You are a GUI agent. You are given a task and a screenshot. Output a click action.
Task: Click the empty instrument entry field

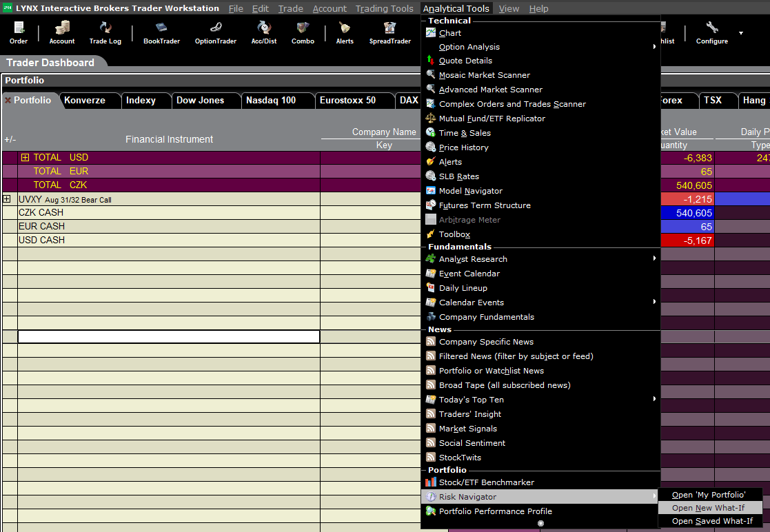coord(168,337)
